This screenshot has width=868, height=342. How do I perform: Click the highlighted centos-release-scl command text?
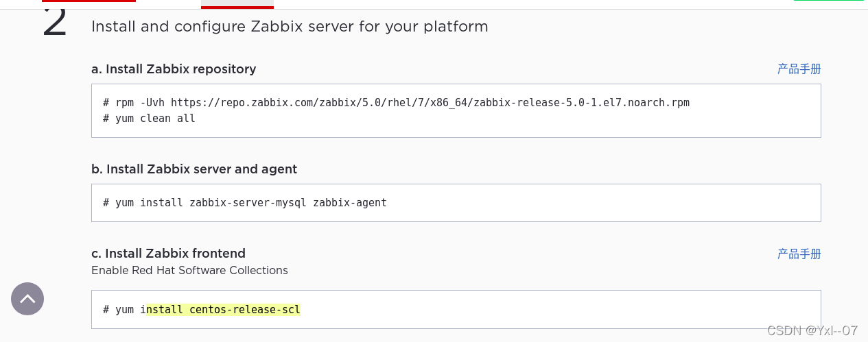tap(224, 310)
